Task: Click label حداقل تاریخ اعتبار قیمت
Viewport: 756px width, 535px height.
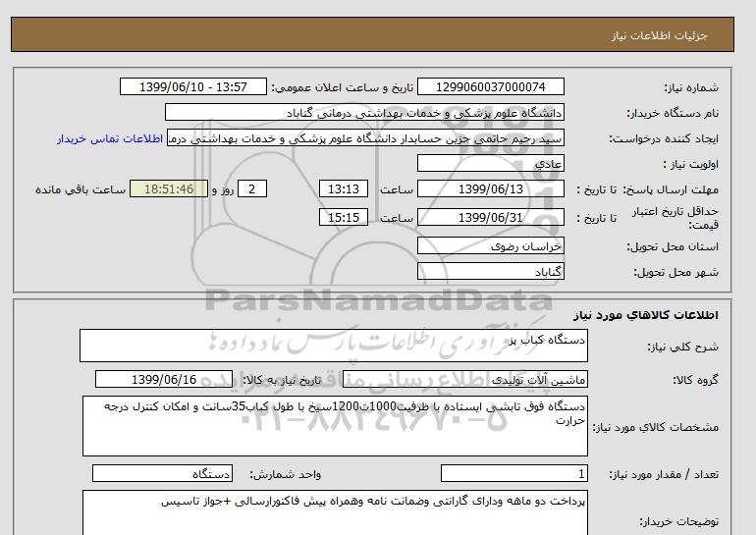Action: pos(675,218)
